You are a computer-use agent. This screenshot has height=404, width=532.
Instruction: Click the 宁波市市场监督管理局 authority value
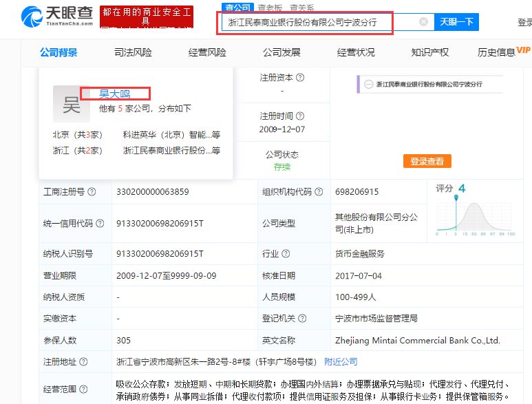click(x=376, y=318)
